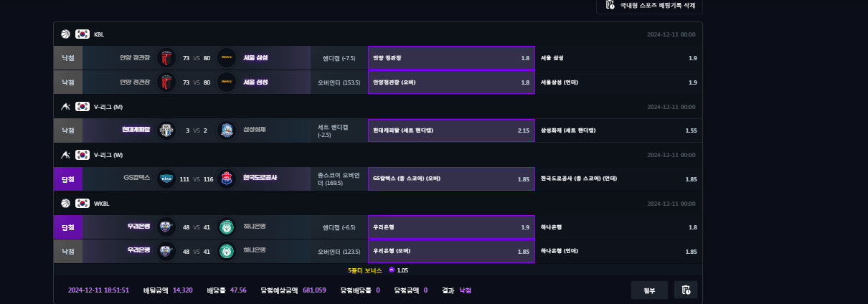Image resolution: width=868 pixels, height=304 pixels.
Task: Click the 한국도로공사 team logo
Action: point(227,179)
